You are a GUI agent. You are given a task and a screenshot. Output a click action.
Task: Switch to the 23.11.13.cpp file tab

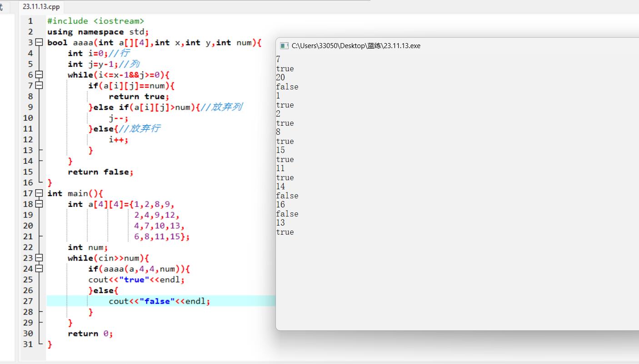[x=41, y=7]
